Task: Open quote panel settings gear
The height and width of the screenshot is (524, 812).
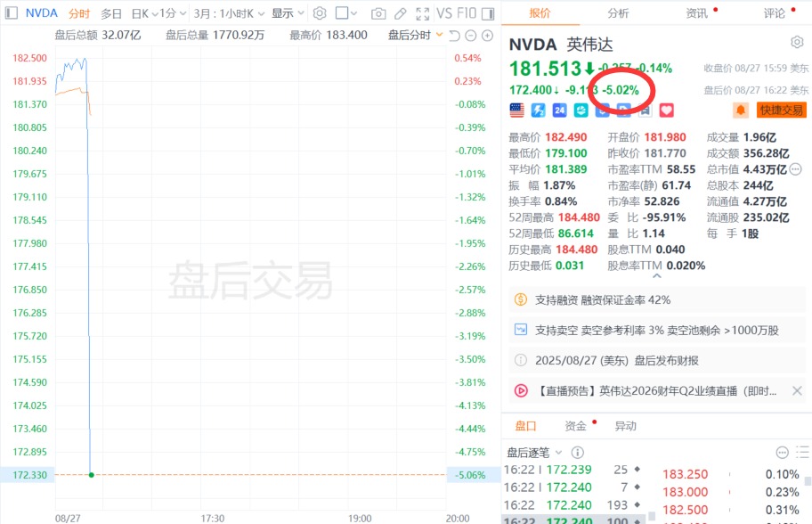Action: pyautogui.click(x=797, y=42)
